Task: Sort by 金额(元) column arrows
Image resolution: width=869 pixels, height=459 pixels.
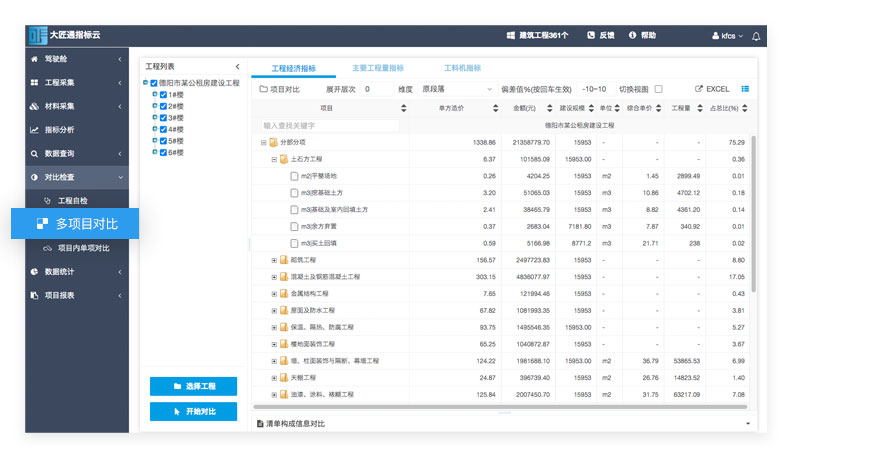Action: pyautogui.click(x=549, y=109)
